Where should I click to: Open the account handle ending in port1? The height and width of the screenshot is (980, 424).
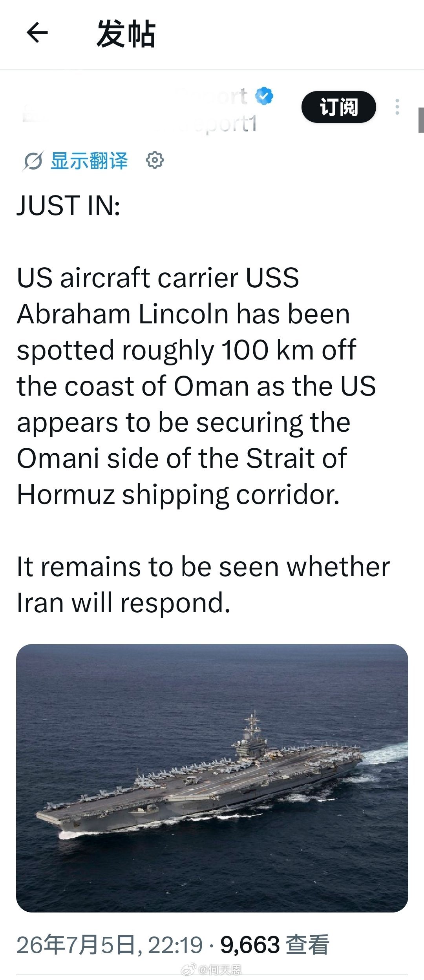(x=156, y=124)
